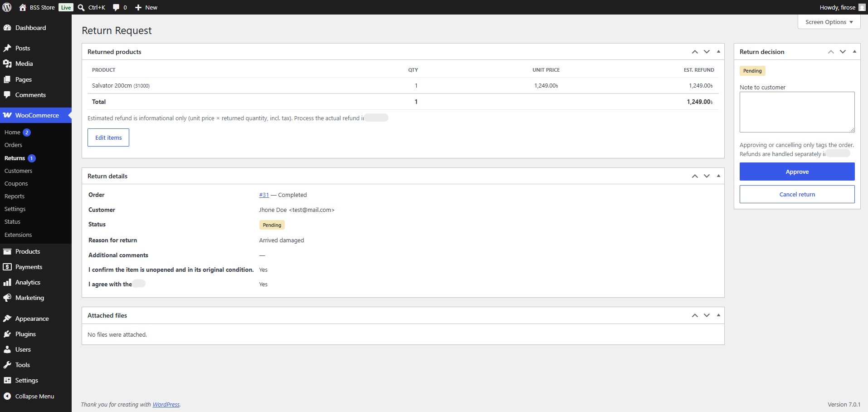Image resolution: width=868 pixels, height=412 pixels.
Task: Move Returned products panel up
Action: pos(695,52)
